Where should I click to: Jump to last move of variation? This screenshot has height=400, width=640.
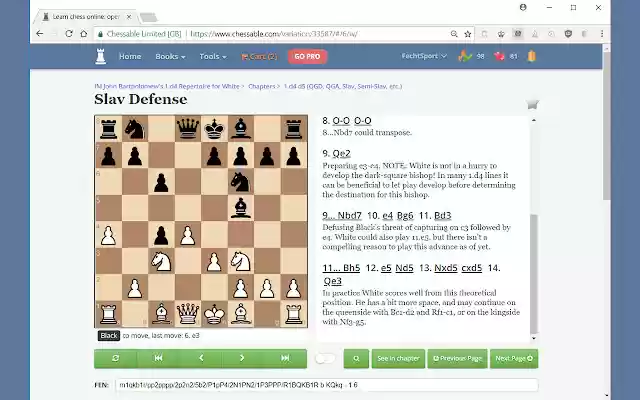pos(285,358)
